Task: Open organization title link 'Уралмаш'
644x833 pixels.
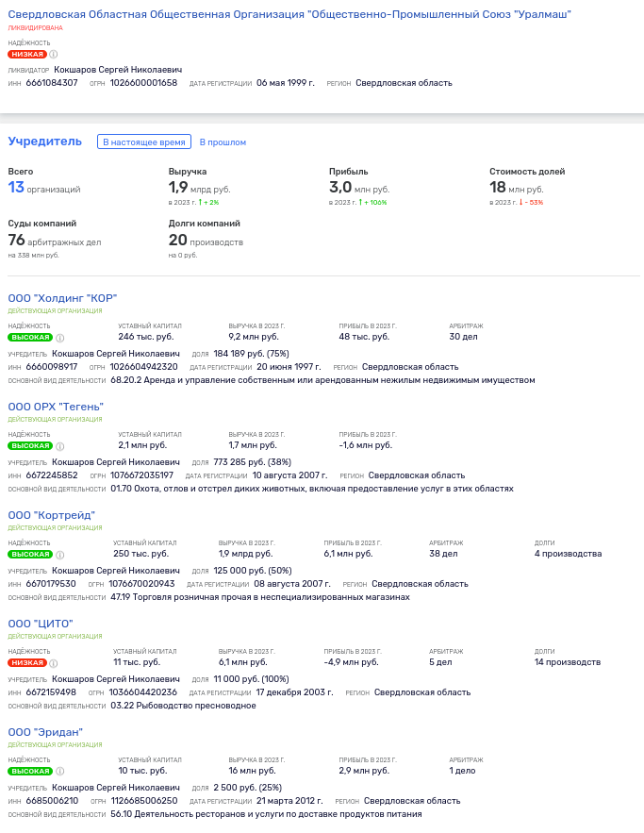Action: click(289, 14)
